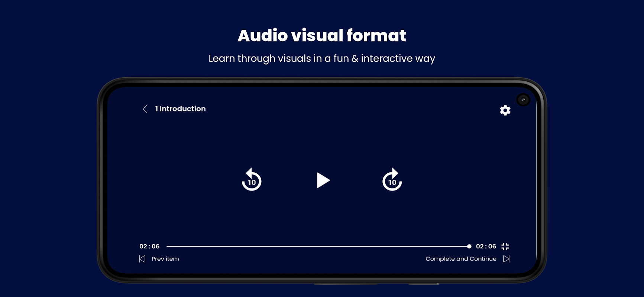Click the elapsed time 02:06 on left
Image resolution: width=644 pixels, height=297 pixels.
click(149, 246)
